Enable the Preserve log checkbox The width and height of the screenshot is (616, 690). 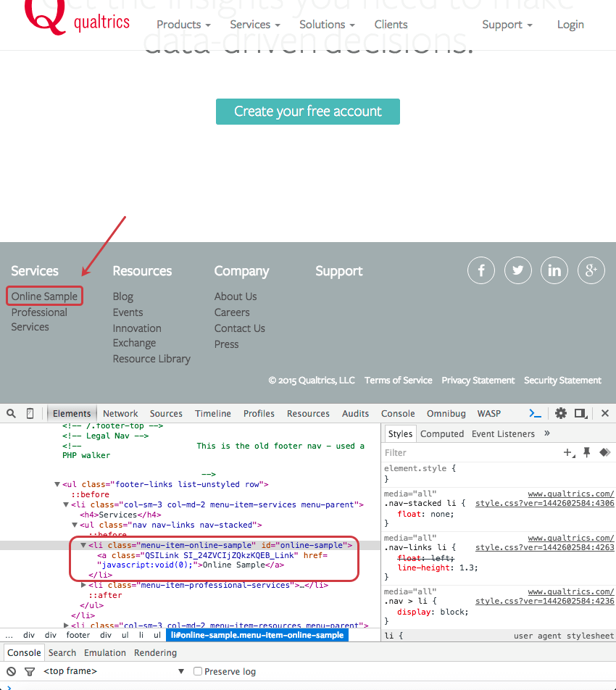click(x=197, y=671)
